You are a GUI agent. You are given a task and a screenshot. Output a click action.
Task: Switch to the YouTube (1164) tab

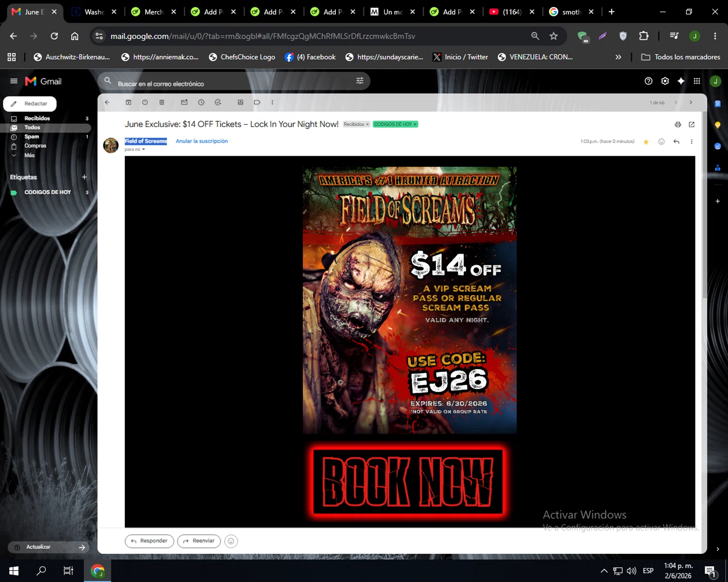point(512,12)
